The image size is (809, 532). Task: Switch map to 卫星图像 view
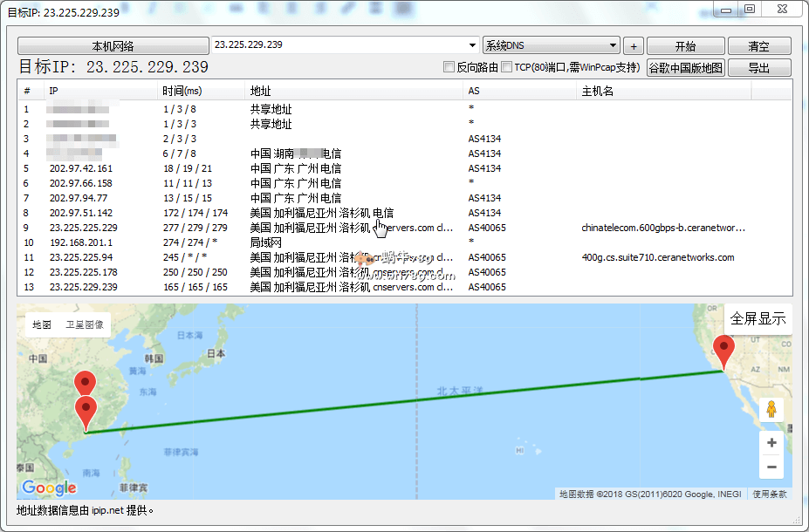click(85, 324)
